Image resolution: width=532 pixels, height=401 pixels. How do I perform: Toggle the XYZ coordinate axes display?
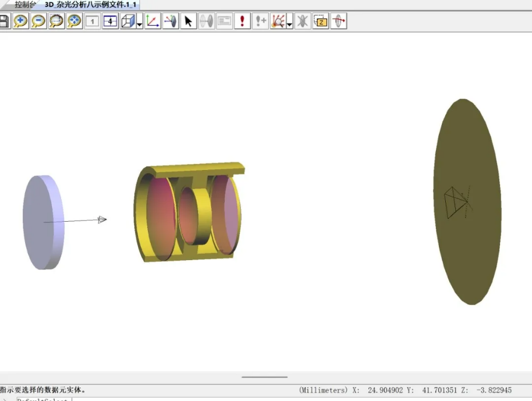[153, 22]
